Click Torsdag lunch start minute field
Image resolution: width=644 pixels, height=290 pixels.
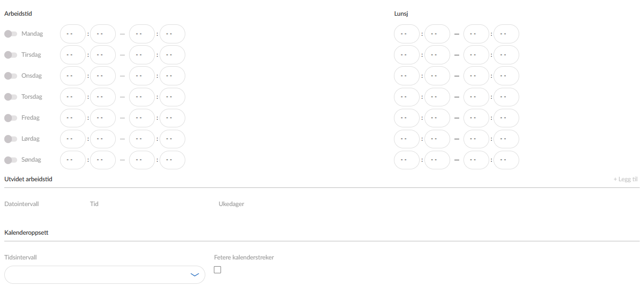[437, 97]
